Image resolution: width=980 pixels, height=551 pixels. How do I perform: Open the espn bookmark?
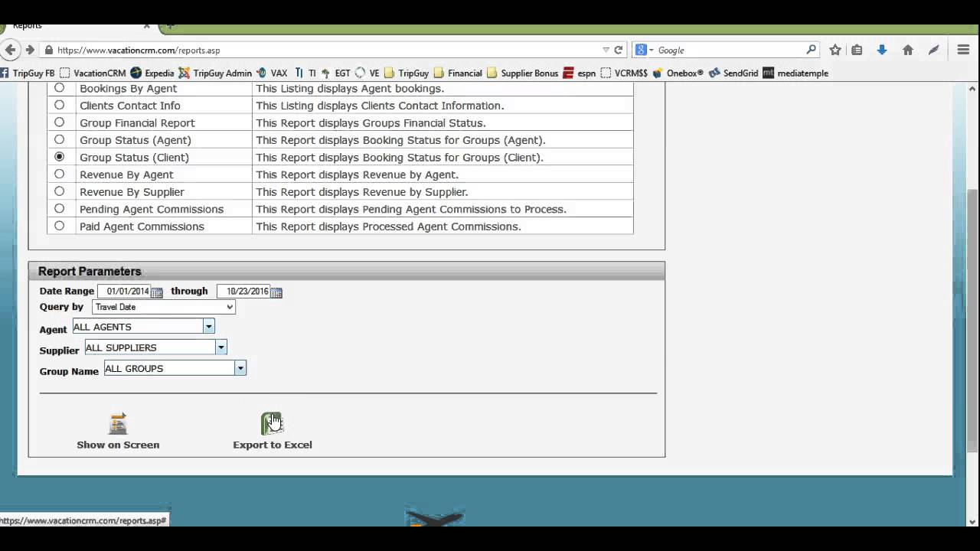point(579,73)
